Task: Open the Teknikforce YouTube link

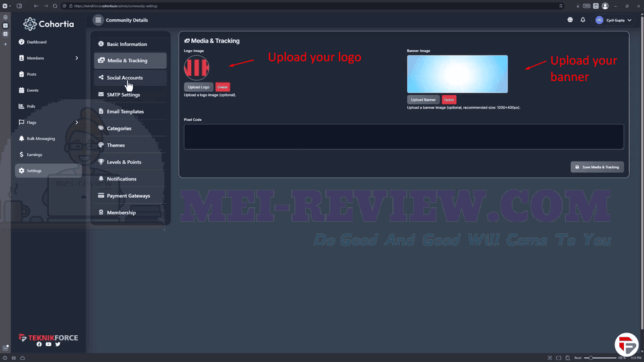Action: point(48,345)
